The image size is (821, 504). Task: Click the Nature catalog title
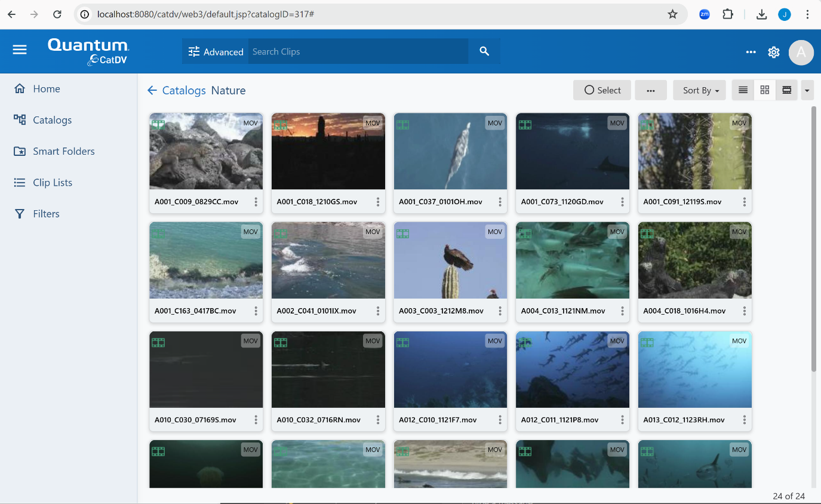(229, 90)
